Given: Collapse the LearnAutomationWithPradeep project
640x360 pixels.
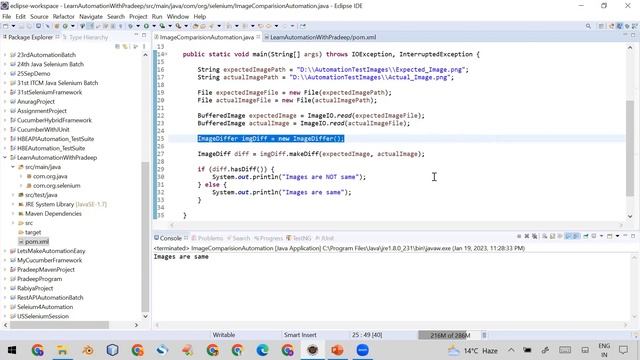Looking at the screenshot, I should (5, 158).
